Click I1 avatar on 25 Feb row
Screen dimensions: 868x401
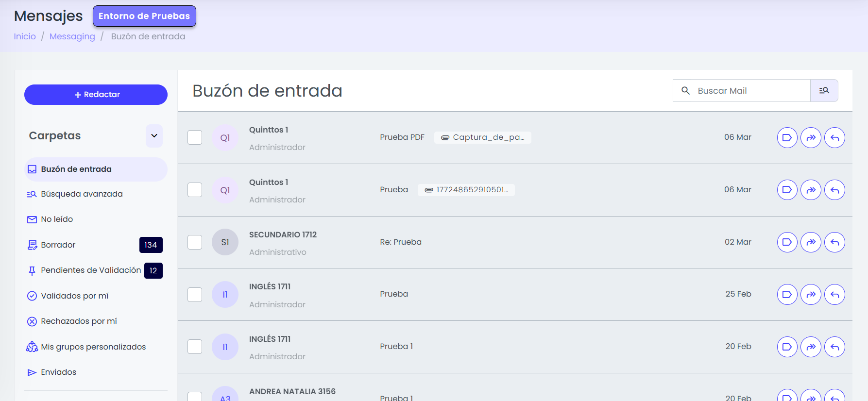[225, 295]
